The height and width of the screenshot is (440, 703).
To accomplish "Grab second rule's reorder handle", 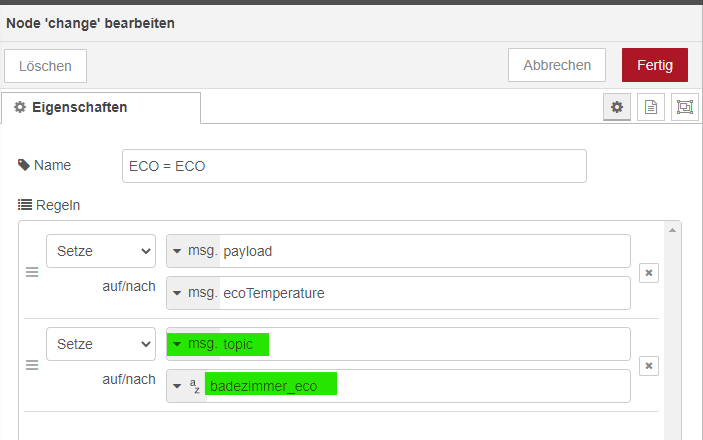I will click(x=32, y=365).
